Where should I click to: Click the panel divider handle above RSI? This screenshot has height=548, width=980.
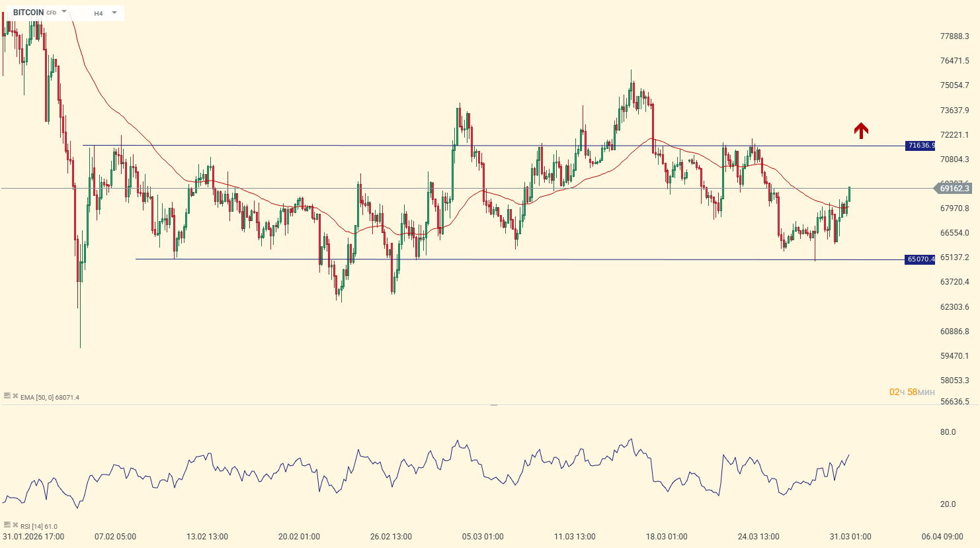pyautogui.click(x=493, y=404)
